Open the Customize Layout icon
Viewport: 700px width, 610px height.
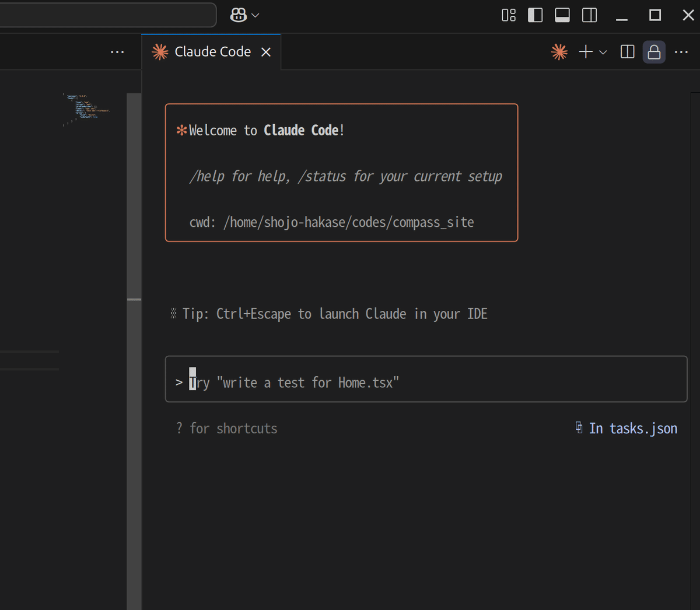point(509,15)
